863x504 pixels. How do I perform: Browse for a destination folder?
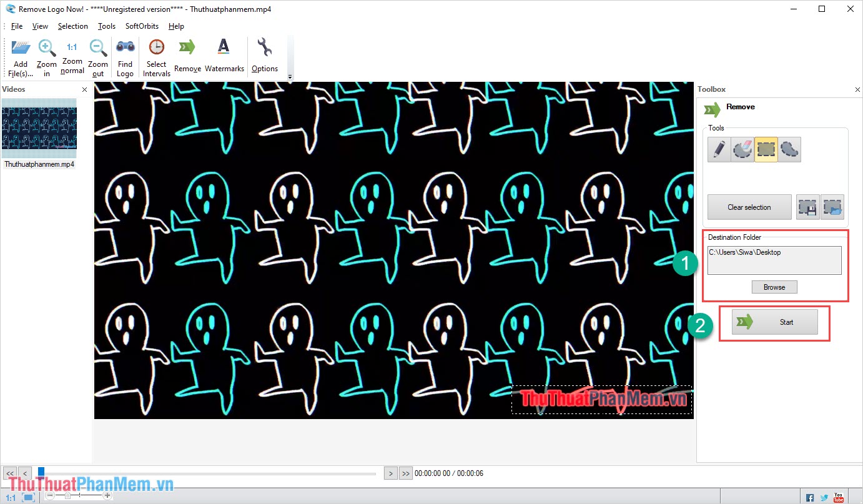click(x=774, y=287)
